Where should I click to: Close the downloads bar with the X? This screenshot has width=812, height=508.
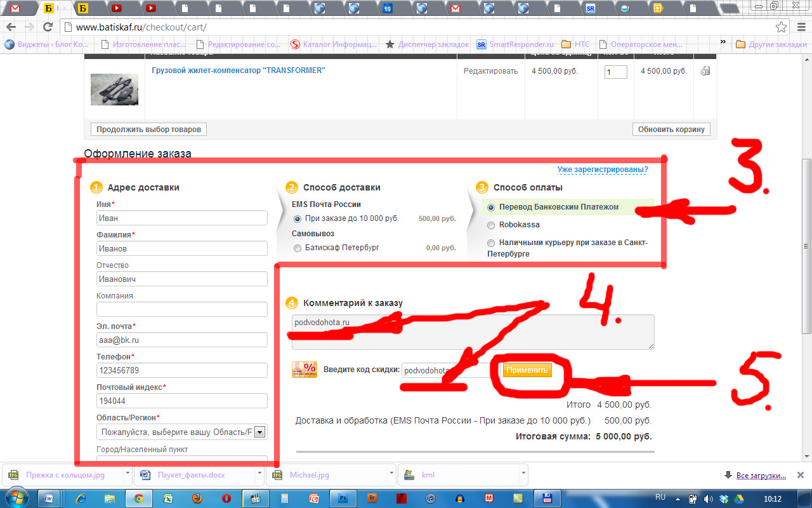coord(801,475)
